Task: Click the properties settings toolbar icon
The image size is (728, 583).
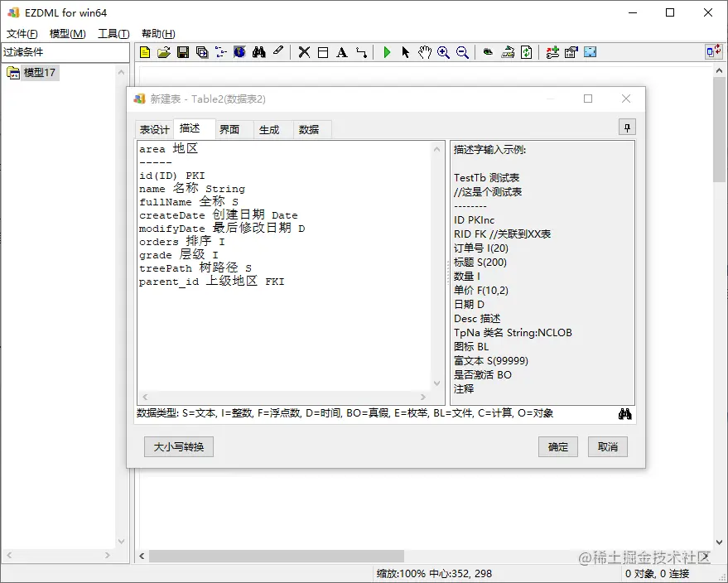Action: coord(571,52)
